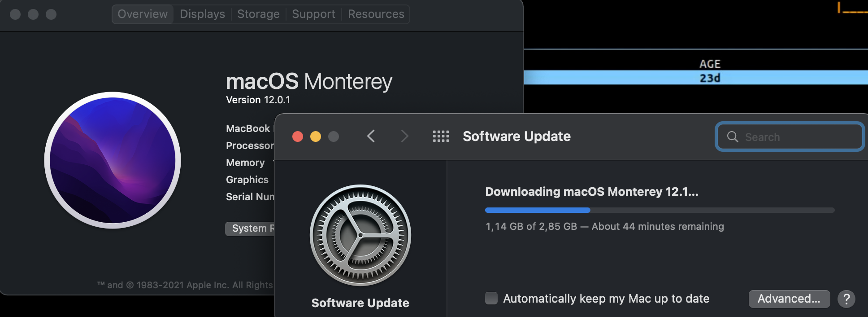Click the Advanced... button
The image size is (868, 317).
click(x=789, y=299)
